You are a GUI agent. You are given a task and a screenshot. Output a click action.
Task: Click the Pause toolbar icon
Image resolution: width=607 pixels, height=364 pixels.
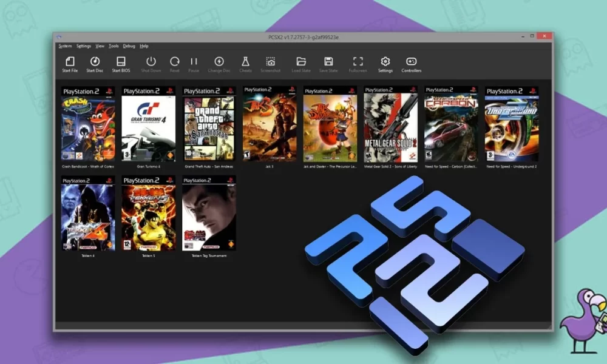coord(194,61)
